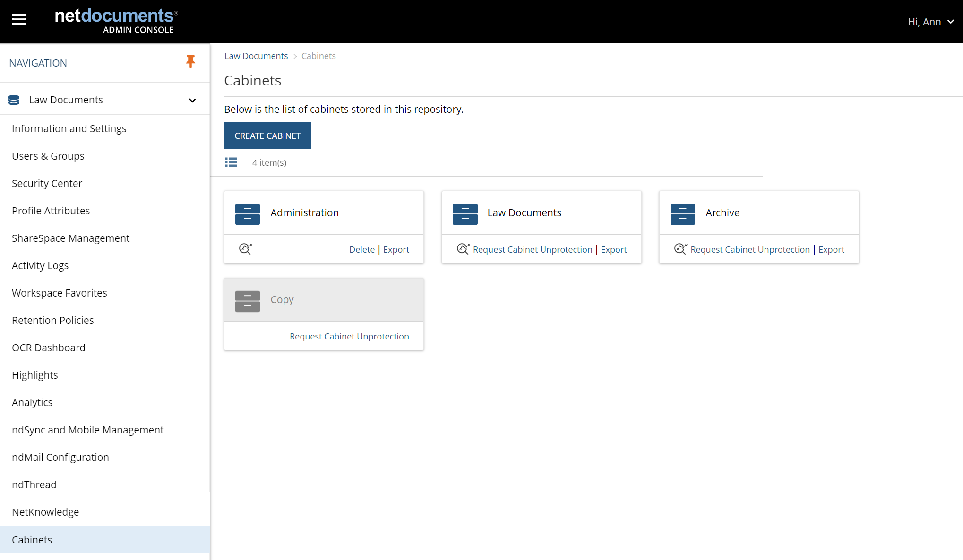Select Security Center in the sidebar
This screenshot has height=560, width=963.
(47, 183)
